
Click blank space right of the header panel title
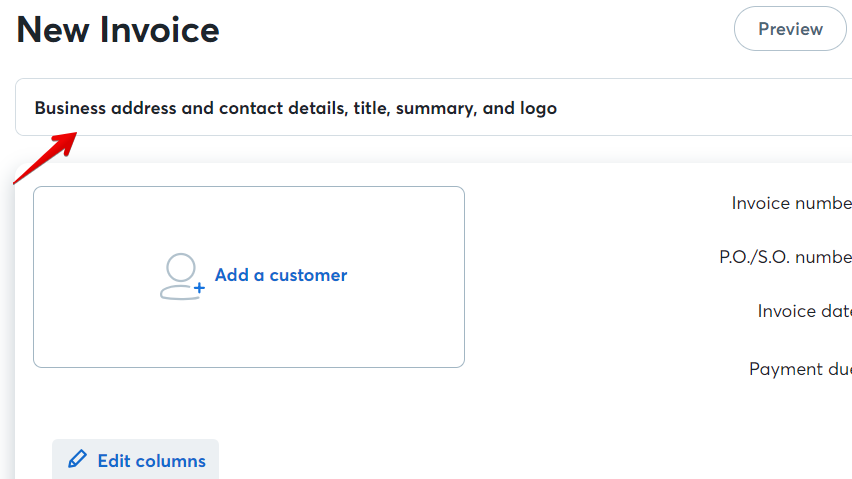(x=701, y=108)
